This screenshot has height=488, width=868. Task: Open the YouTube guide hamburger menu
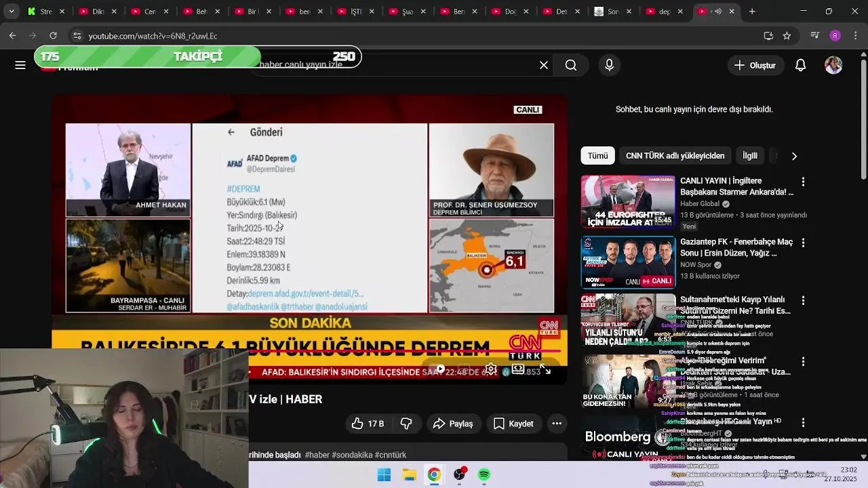coord(20,65)
